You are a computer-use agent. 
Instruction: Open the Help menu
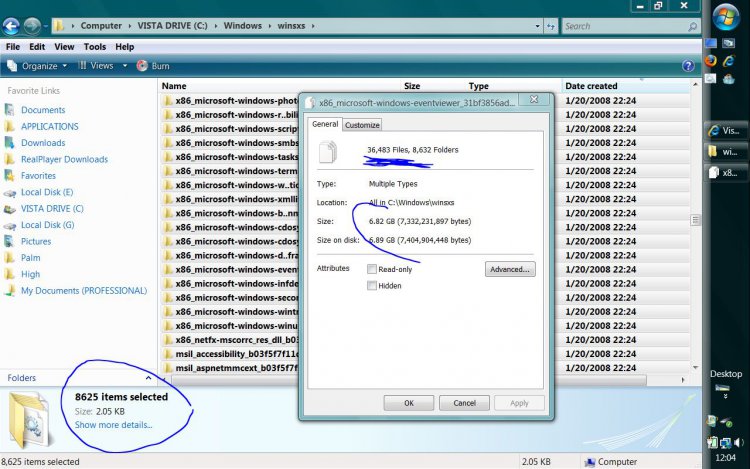[x=124, y=47]
